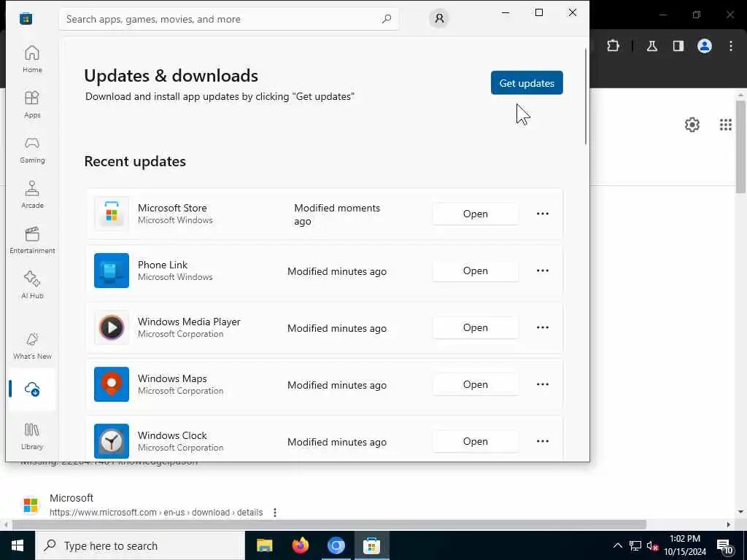Open the notification center icon
747x560 pixels.
725,546
